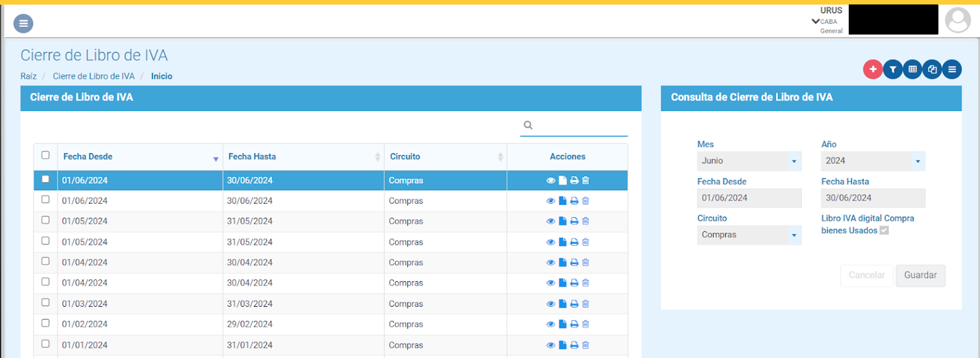980x358 pixels.
Task: Click the red add new record button
Action: (x=872, y=69)
